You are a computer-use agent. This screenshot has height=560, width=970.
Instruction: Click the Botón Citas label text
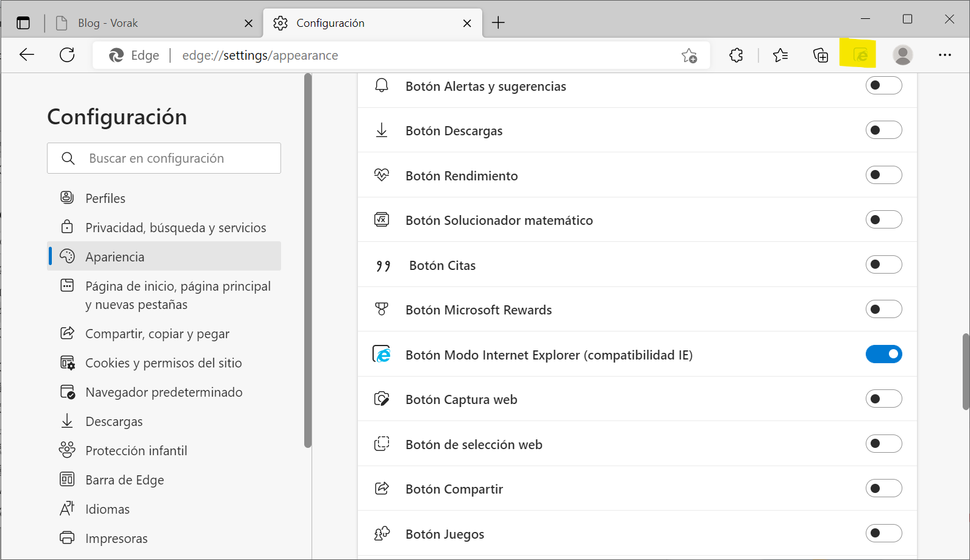443,265
